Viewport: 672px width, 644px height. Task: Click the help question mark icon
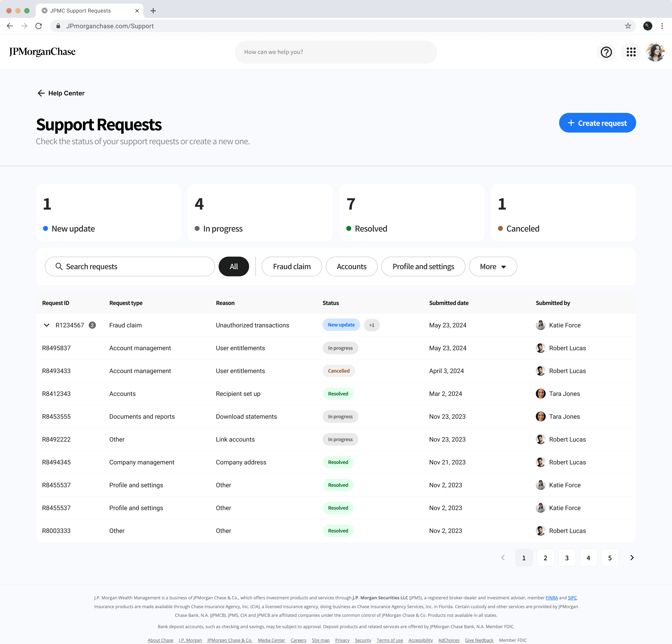coord(606,52)
